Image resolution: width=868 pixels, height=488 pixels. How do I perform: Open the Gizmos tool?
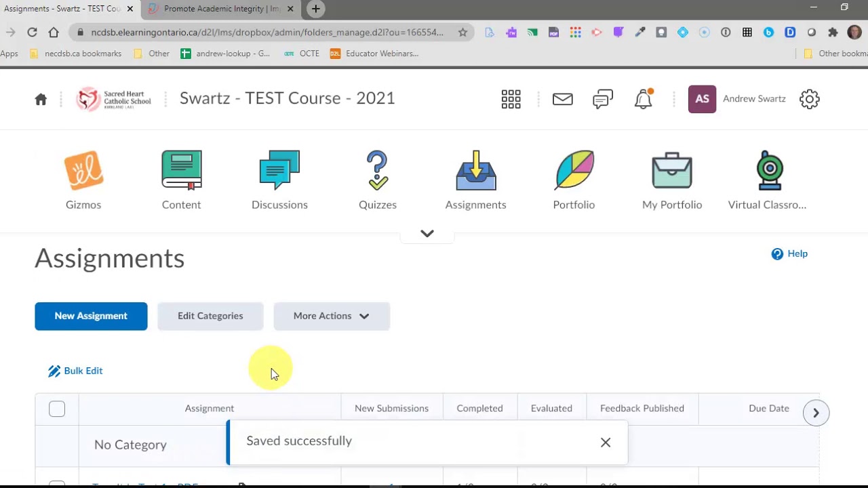point(83,180)
